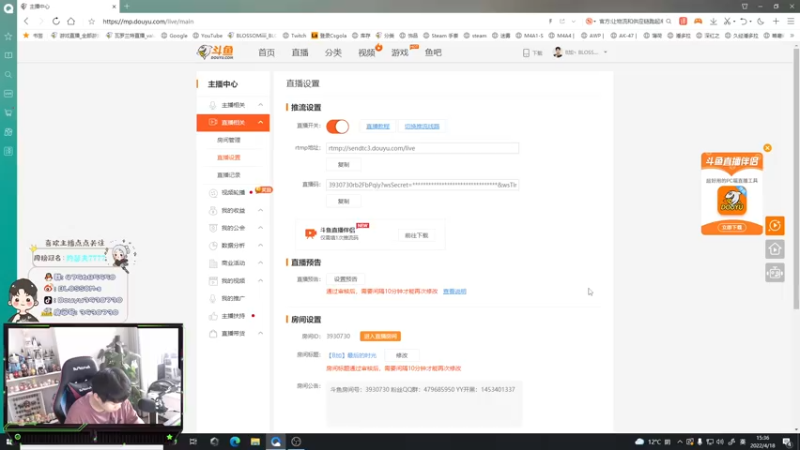The image size is (800, 450).
Task: Click the taskbar clock showing 15:06
Action: click(x=764, y=442)
